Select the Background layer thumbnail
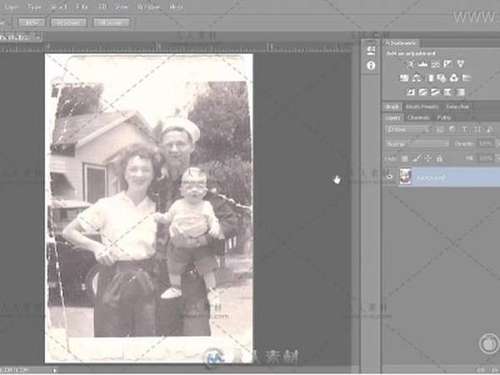Screen dimensions: 500x375 [x=405, y=177]
